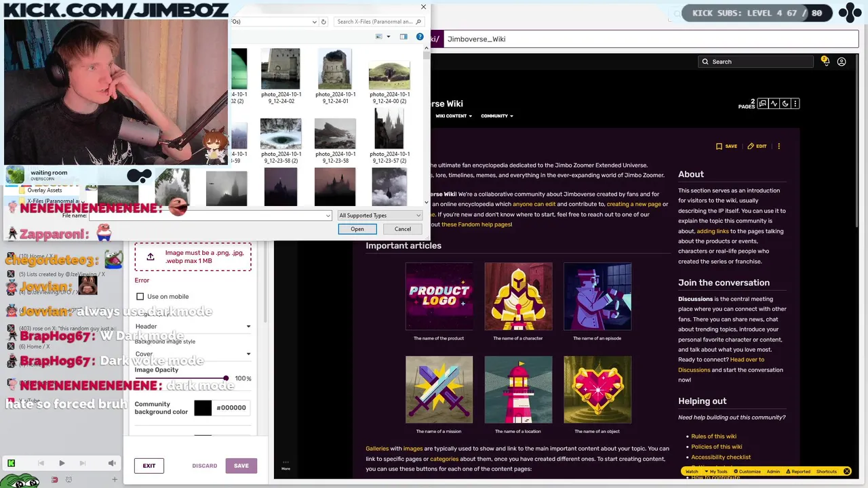This screenshot has height=488, width=868.
Task: Click the More dots in wiki sidebar
Action: click(285, 464)
